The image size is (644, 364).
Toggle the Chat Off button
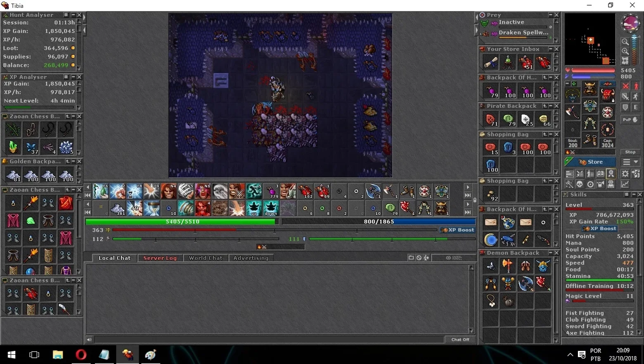460,340
